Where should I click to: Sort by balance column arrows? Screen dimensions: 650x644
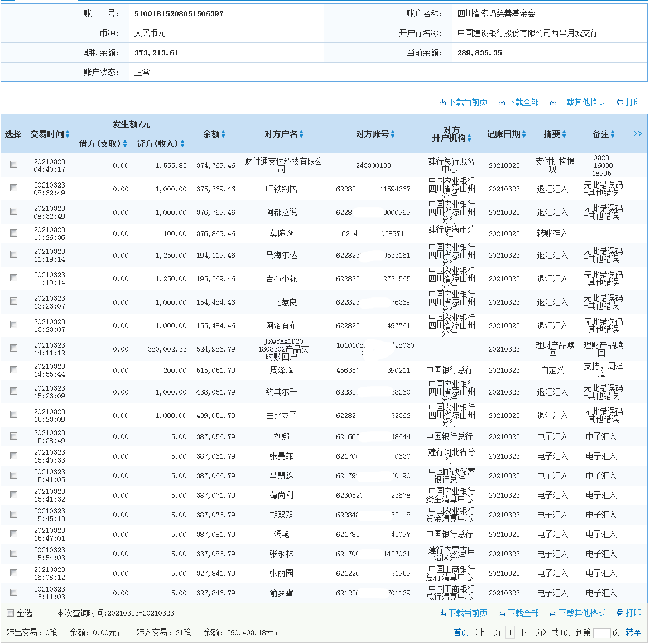[x=223, y=134]
